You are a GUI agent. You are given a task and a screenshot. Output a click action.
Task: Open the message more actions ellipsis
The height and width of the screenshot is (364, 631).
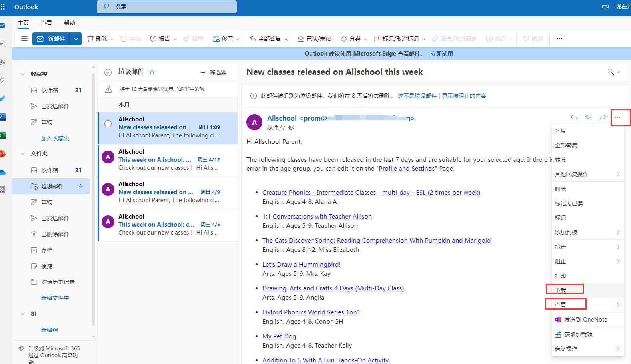(x=617, y=117)
